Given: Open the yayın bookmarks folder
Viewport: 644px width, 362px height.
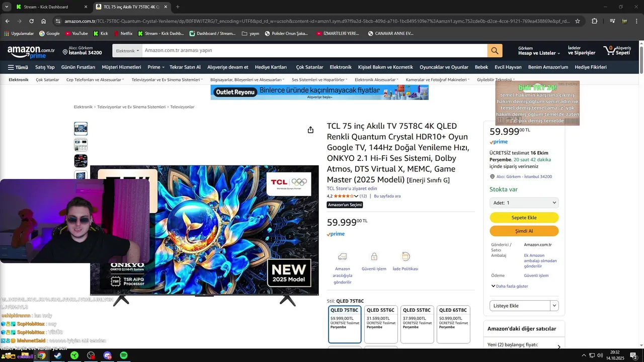Looking at the screenshot, I should pos(250,34).
